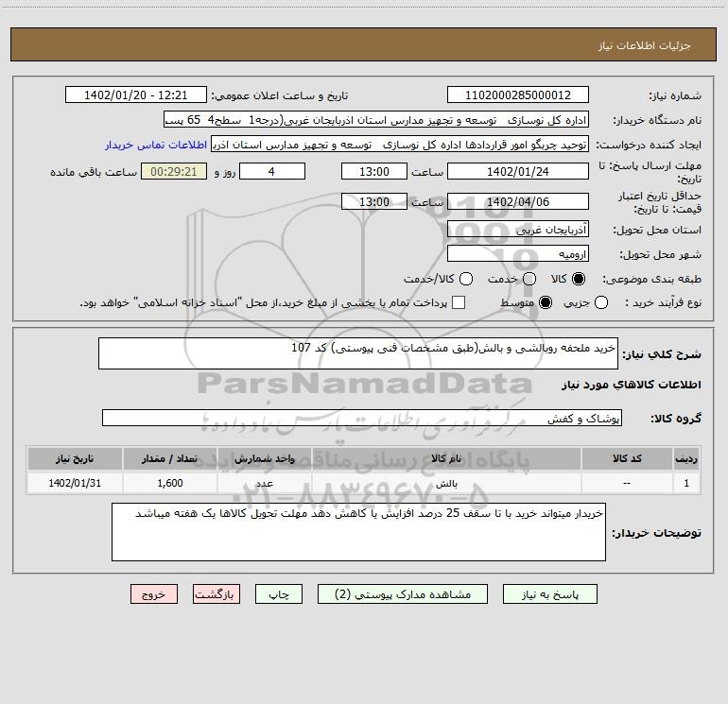Click the announcement date field 1402/01/20 - 12:21
The width and height of the screenshot is (728, 704).
pos(136,95)
